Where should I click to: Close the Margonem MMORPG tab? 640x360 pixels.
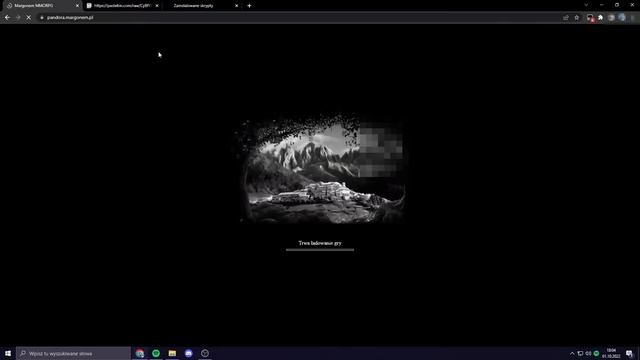coord(77,6)
